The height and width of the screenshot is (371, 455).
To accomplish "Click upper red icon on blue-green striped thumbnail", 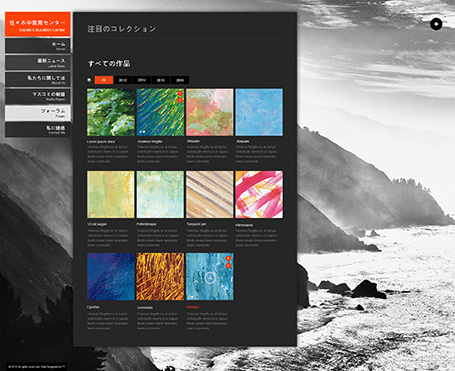I will [180, 93].
